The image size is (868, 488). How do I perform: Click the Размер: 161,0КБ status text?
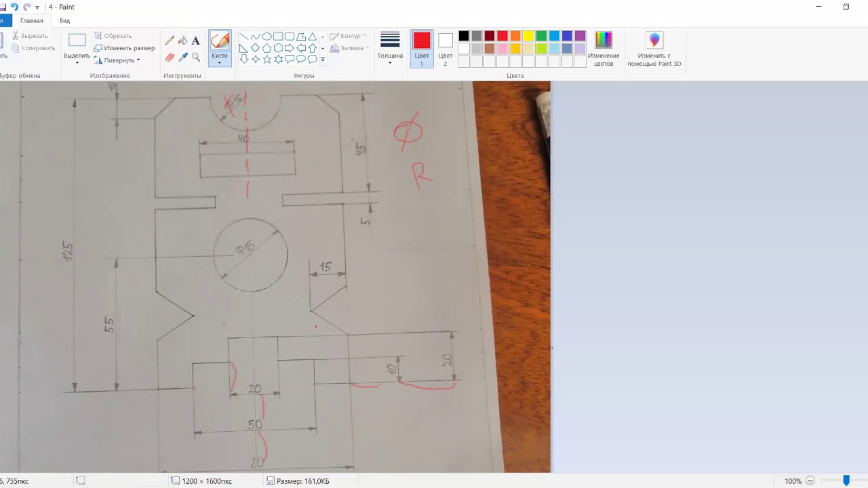point(303,481)
